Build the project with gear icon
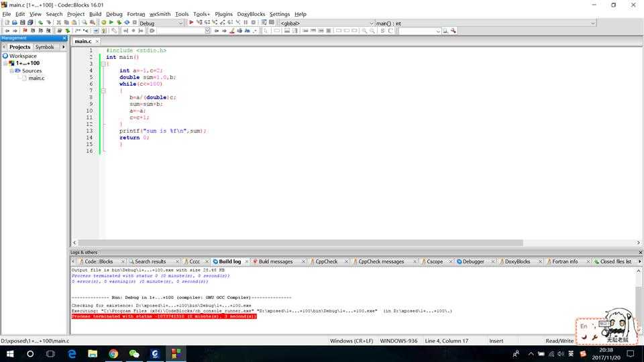 click(x=103, y=23)
